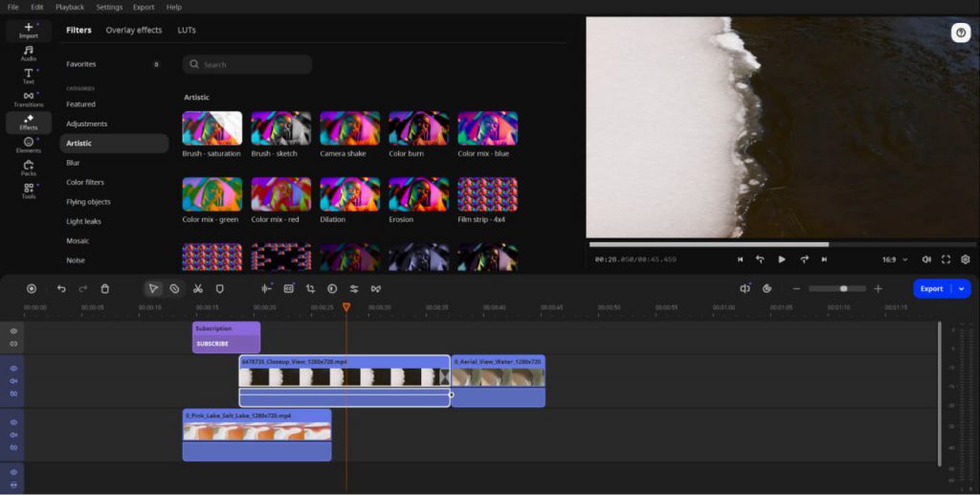
Task: Enter fullscreen preview mode
Action: 946,259
